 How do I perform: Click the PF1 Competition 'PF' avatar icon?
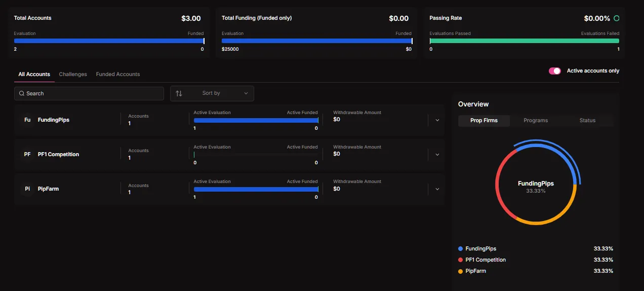[27, 154]
